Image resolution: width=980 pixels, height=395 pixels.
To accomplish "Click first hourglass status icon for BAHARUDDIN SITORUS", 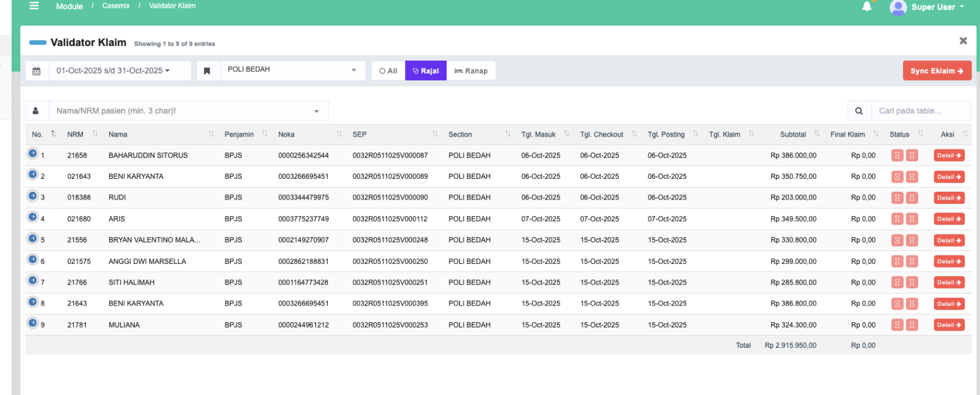I will 897,156.
